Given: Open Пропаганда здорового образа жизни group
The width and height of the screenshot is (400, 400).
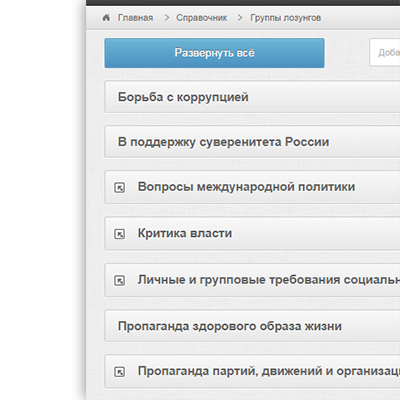Looking at the screenshot, I should 252,326.
